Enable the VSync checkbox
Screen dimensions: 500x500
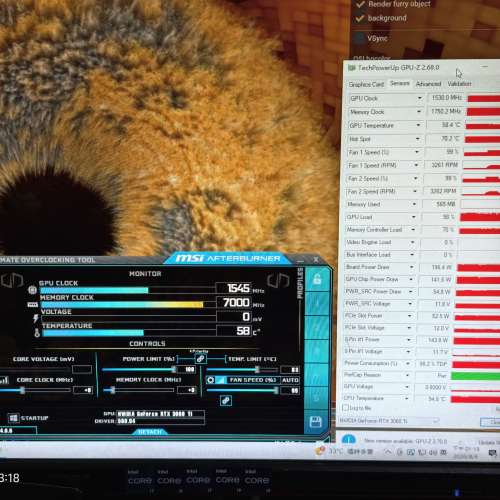tap(359, 38)
